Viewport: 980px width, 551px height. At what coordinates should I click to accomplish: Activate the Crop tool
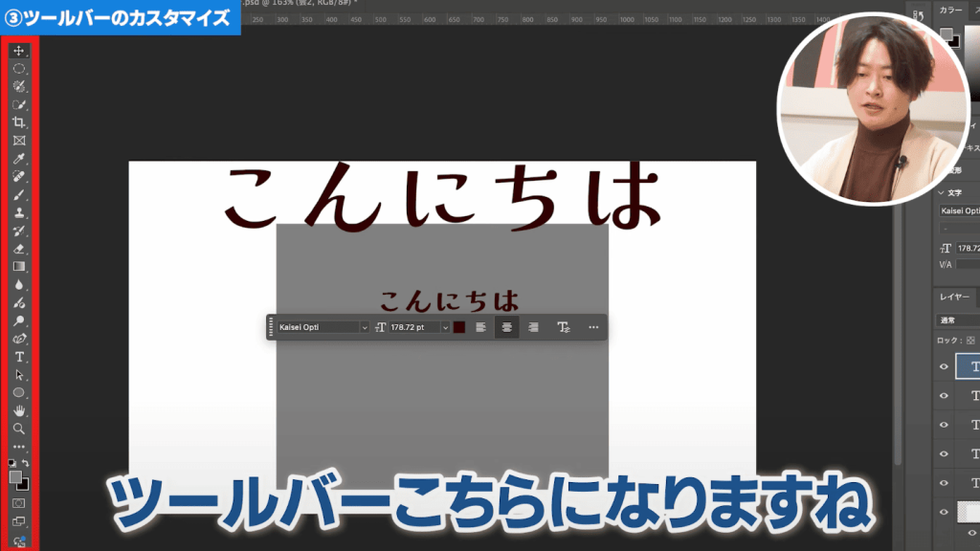click(x=19, y=122)
